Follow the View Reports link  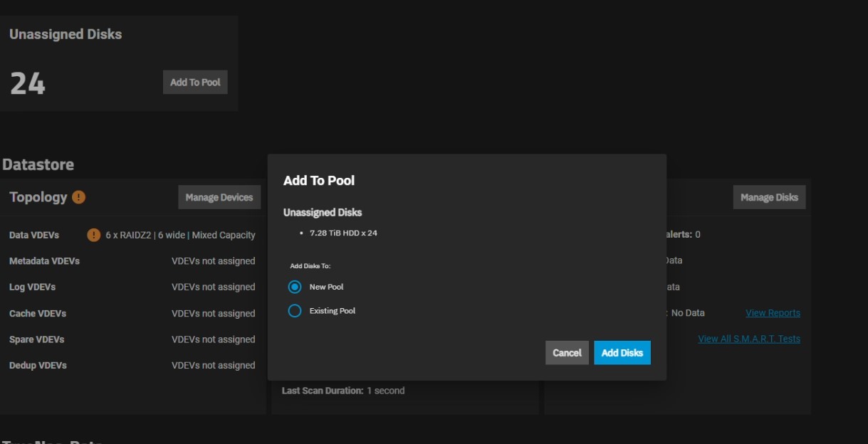click(773, 313)
